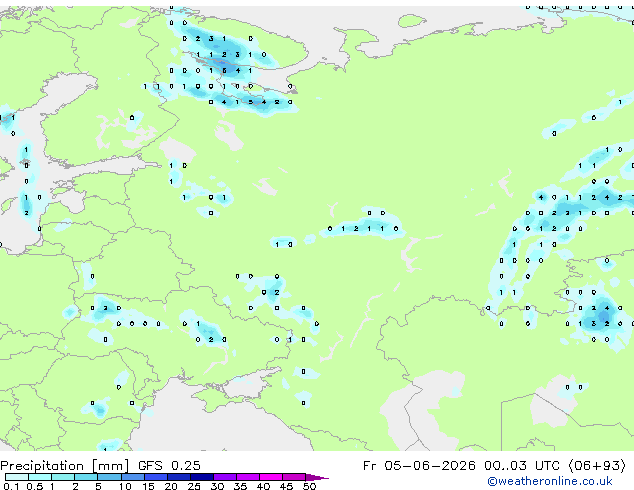
Task: Open the weatheronline.co.uk copyright link
Action: [550, 481]
